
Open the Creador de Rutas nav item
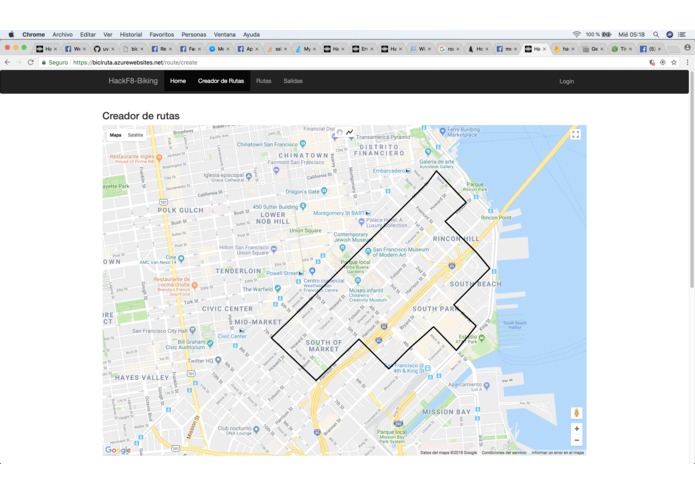click(221, 81)
